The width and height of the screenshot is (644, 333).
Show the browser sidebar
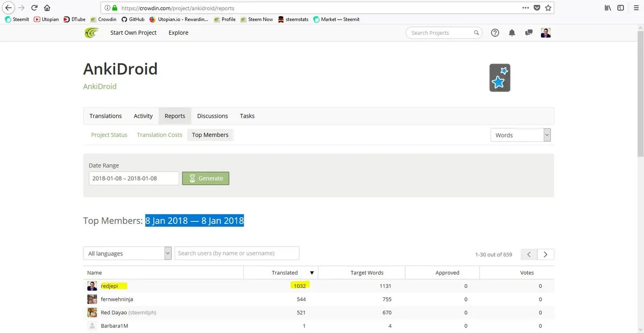point(621,8)
